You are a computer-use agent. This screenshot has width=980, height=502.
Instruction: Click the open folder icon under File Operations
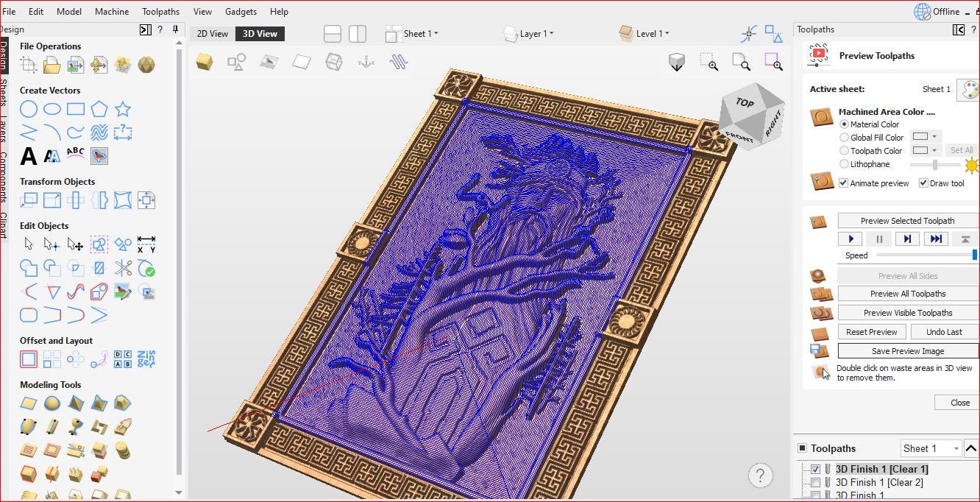point(52,66)
